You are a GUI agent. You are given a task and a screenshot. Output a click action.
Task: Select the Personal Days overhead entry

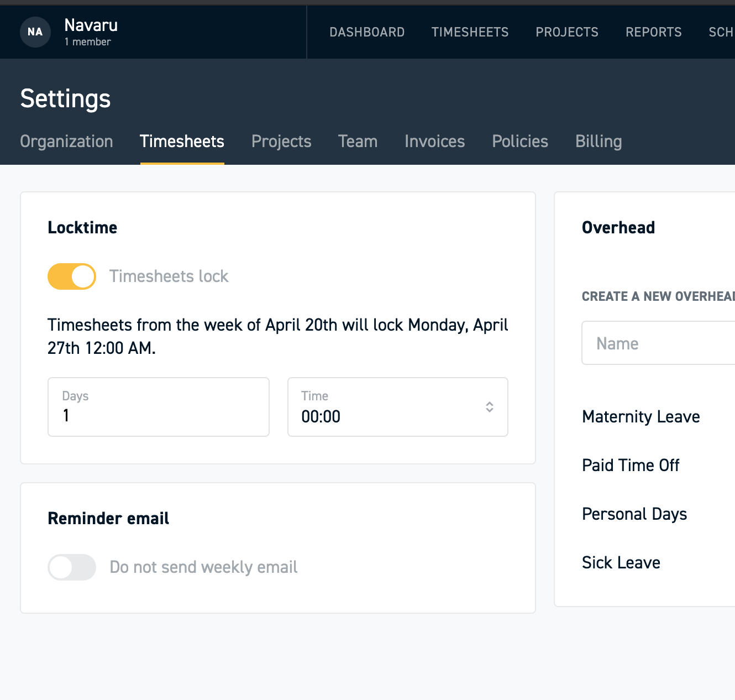pyautogui.click(x=634, y=514)
